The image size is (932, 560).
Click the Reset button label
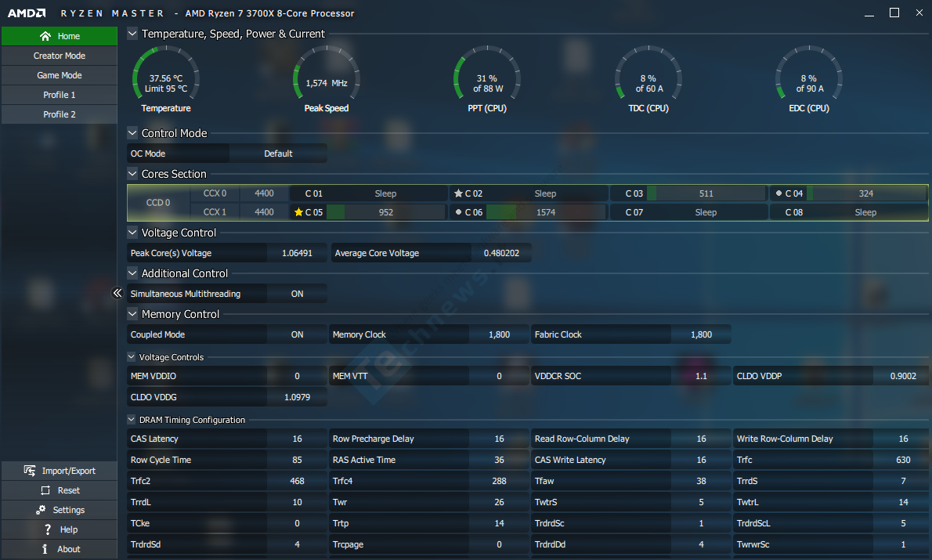69,490
